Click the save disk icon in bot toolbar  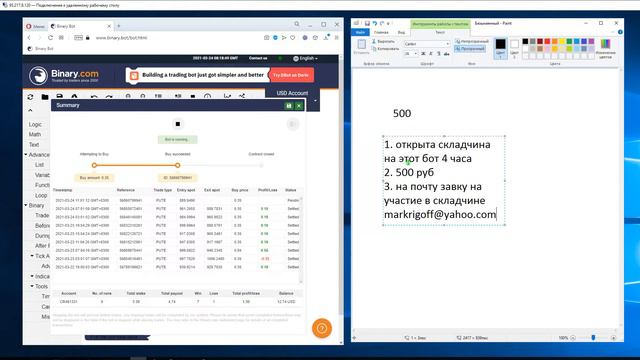(x=60, y=96)
